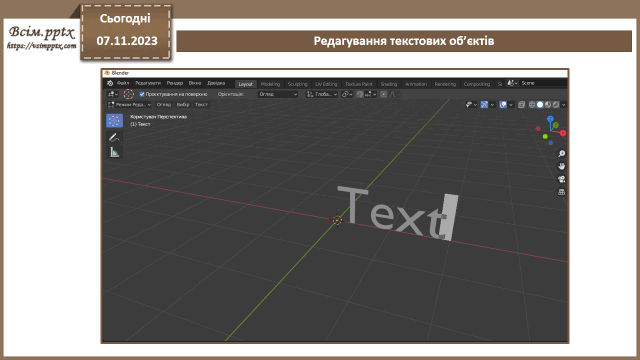
Task: Select rendered viewport shading
Action: click(x=556, y=105)
